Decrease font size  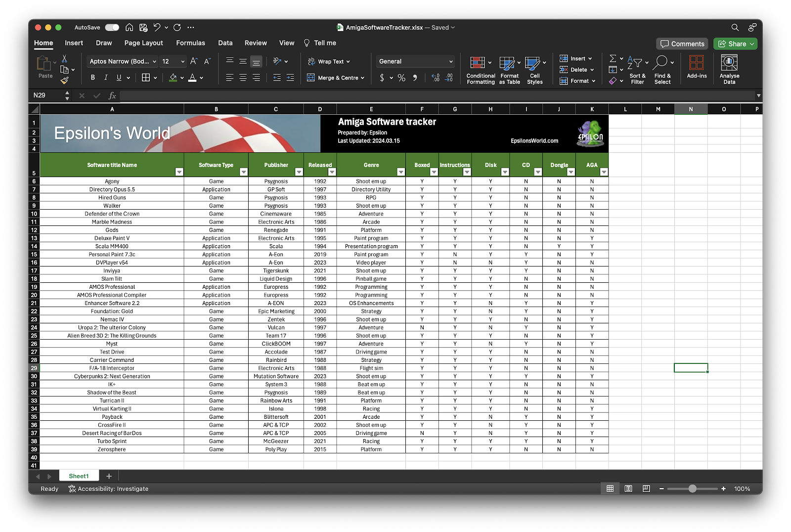(207, 61)
